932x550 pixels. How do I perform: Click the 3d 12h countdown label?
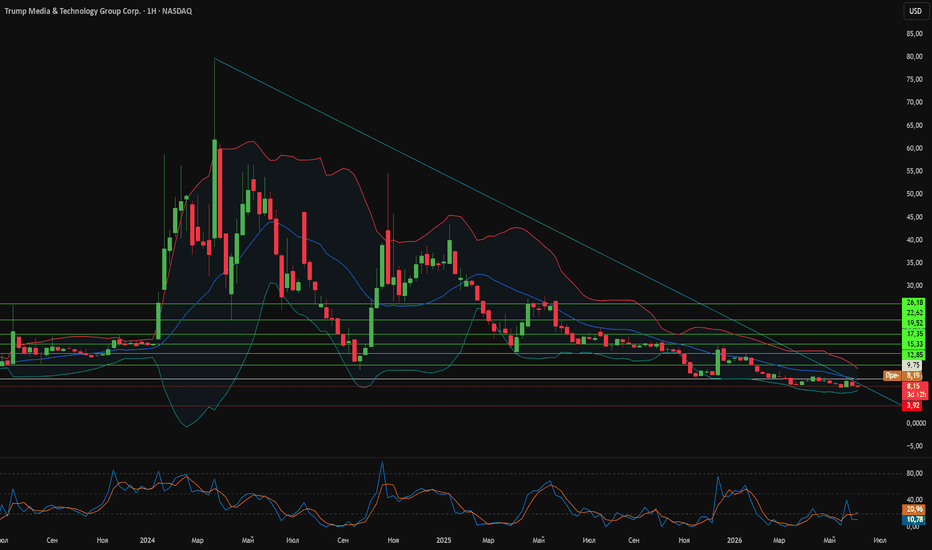pos(915,394)
